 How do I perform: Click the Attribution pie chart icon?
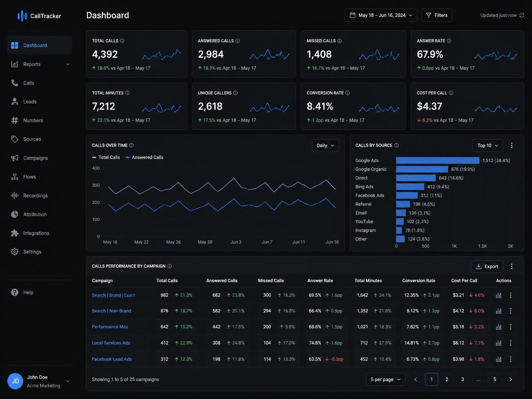[x=15, y=214]
